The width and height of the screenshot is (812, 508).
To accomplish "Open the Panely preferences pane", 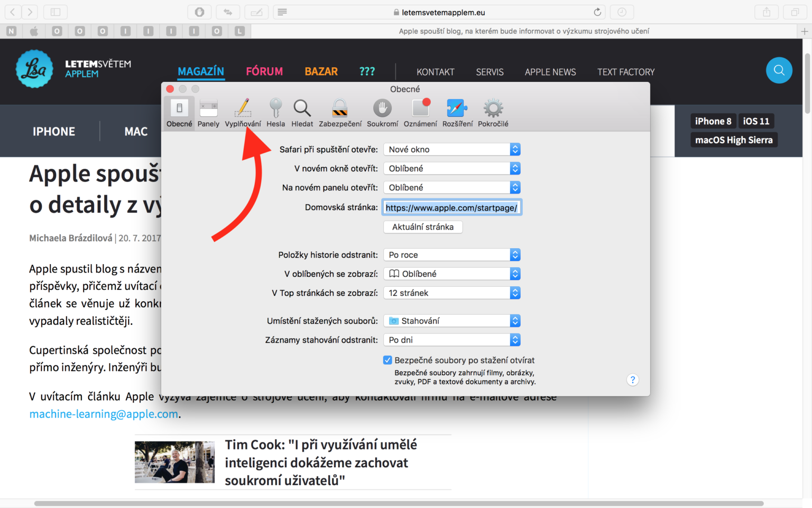I will (x=208, y=113).
